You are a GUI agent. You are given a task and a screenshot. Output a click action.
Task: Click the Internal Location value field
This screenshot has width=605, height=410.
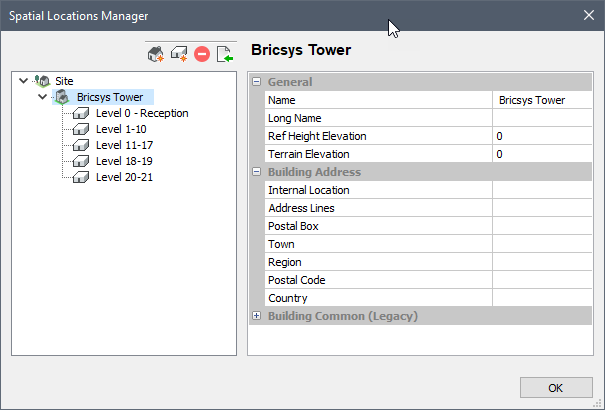(542, 190)
